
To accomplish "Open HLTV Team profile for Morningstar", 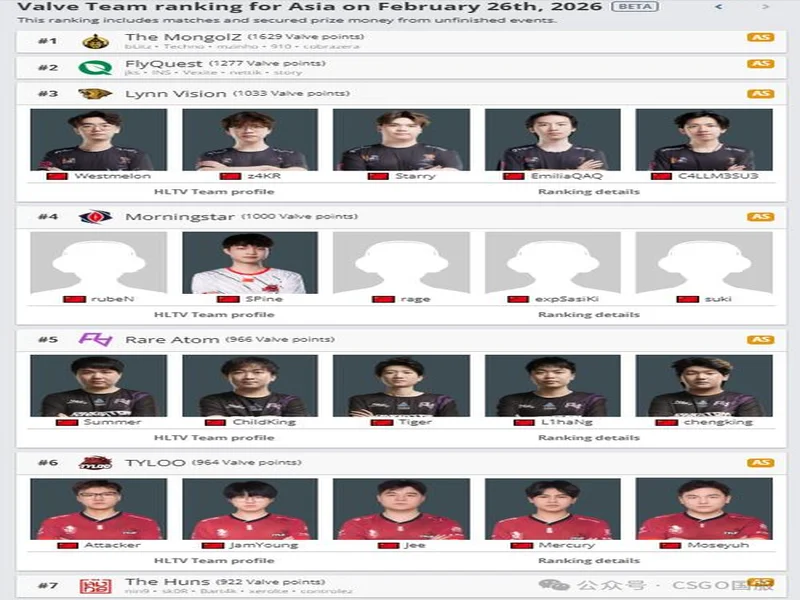I will coord(214,314).
